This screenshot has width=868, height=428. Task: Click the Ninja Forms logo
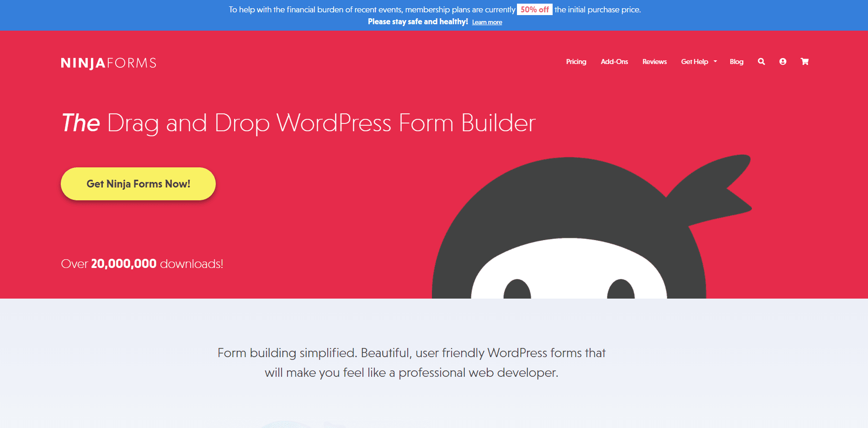tap(109, 63)
